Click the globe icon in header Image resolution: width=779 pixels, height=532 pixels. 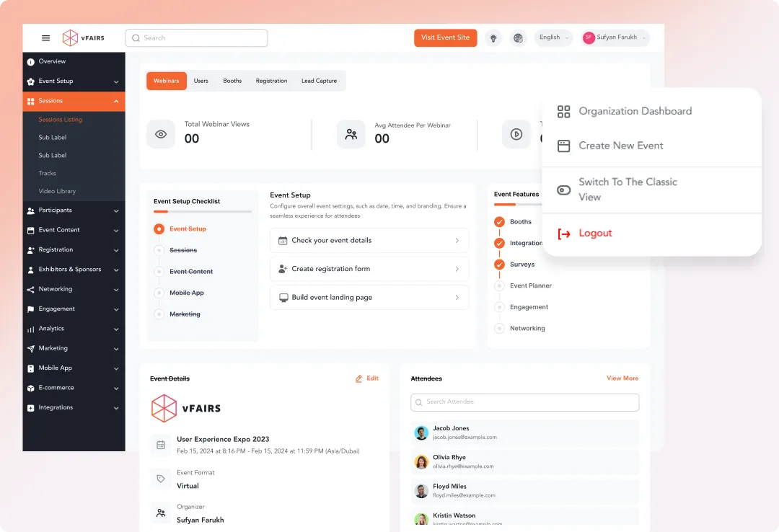(x=518, y=38)
